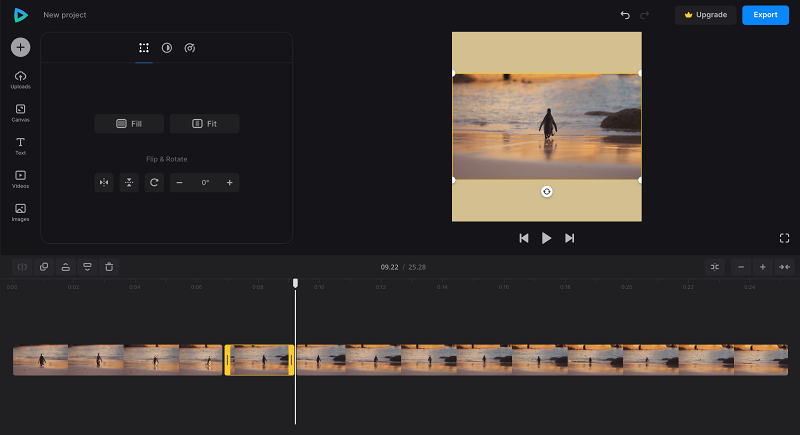The image size is (800, 435).
Task: Apply Fit to the clip
Action: (x=205, y=124)
